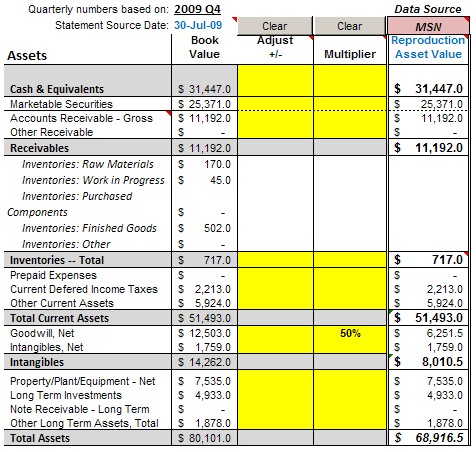Select Inventories Total reproduction value 717.0

point(428,260)
